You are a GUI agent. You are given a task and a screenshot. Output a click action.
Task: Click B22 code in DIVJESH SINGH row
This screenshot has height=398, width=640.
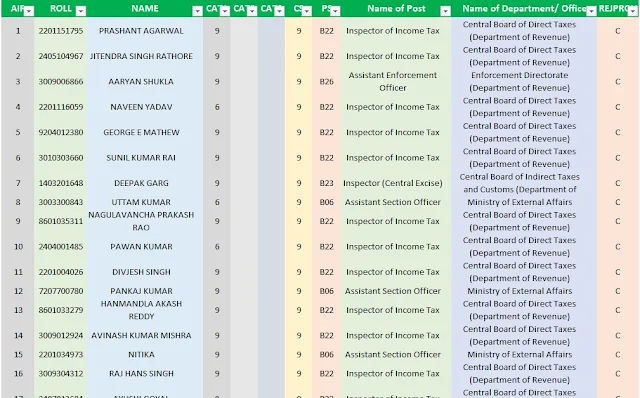[x=327, y=272]
